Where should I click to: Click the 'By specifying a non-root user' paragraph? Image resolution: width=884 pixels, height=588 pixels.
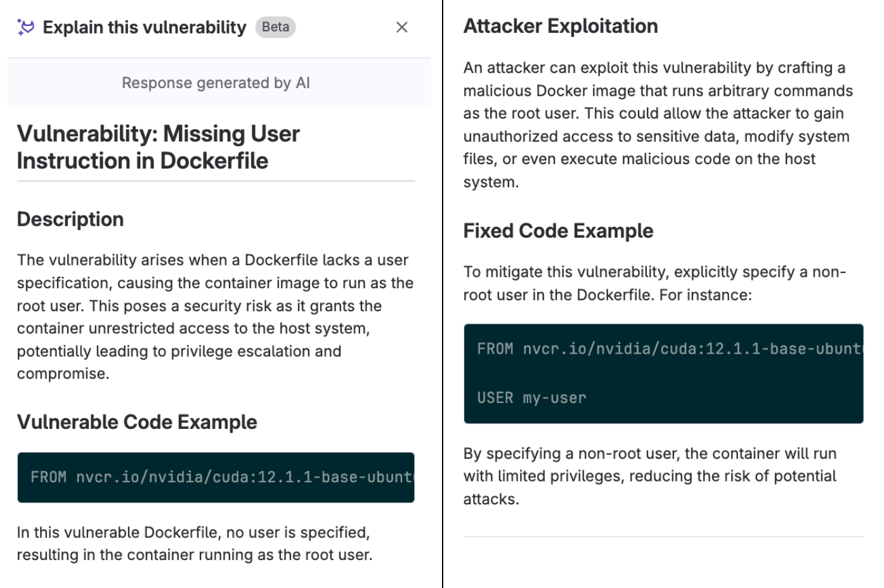[650, 476]
